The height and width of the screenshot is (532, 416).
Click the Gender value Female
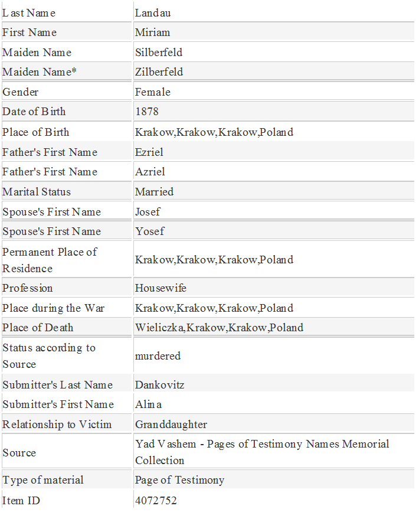click(153, 92)
